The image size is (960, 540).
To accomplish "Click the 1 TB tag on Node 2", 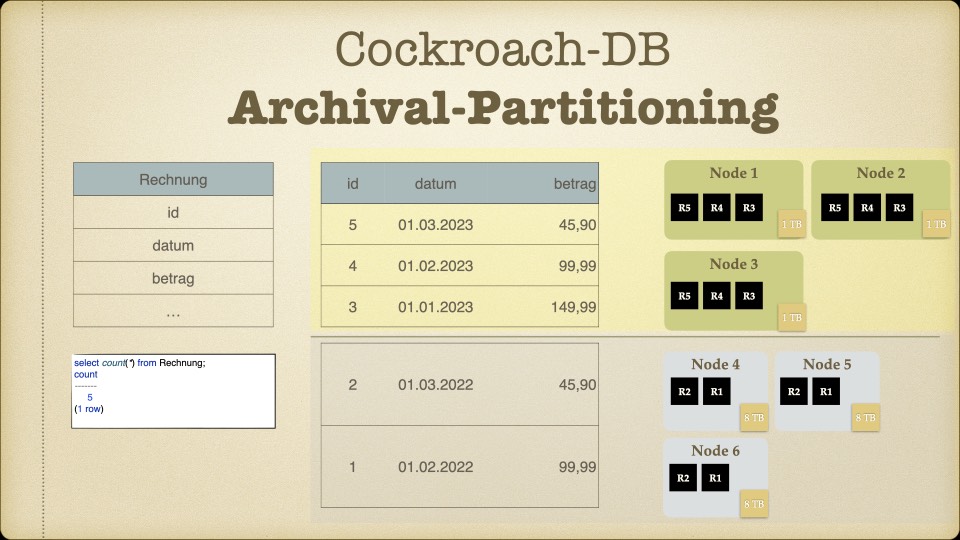I will pyautogui.click(x=936, y=224).
